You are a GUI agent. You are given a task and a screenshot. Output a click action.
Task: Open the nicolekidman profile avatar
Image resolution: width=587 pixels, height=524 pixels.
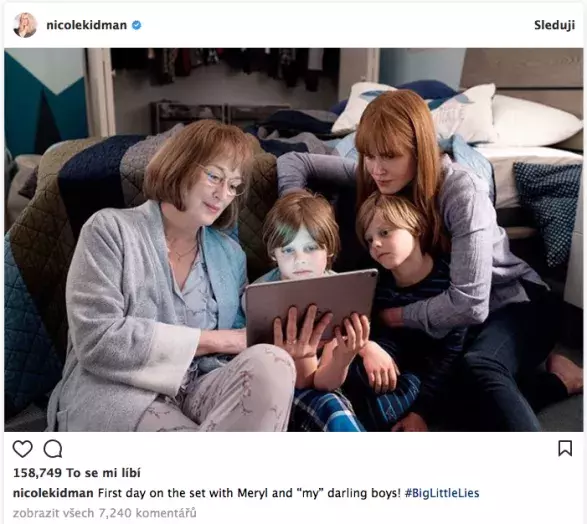(25, 25)
